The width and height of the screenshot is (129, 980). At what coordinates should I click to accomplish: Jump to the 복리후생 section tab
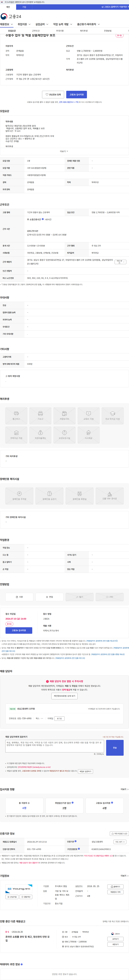pyautogui.click(x=84, y=31)
